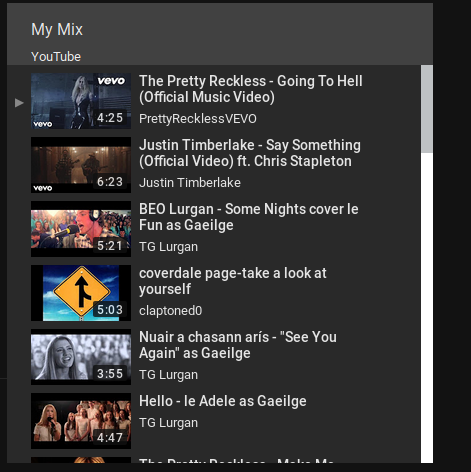Open the Some Nights cover thumbnail
471x472 pixels.
(81, 229)
